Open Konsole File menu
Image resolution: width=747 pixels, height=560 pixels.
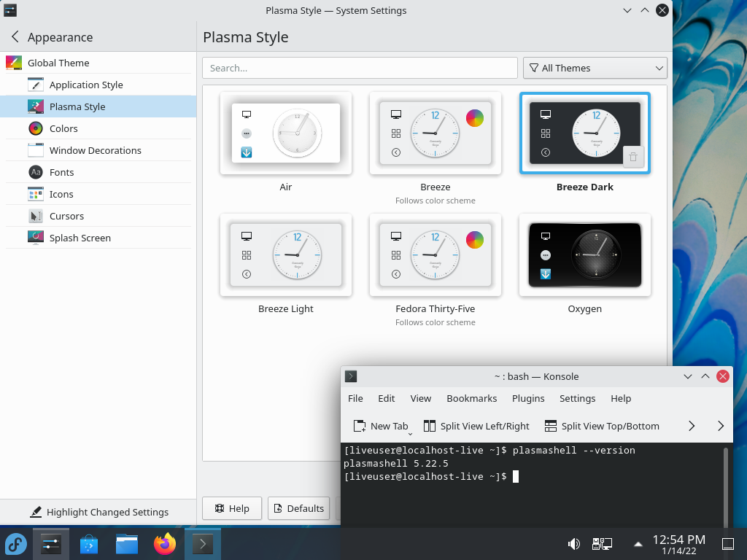pos(355,399)
